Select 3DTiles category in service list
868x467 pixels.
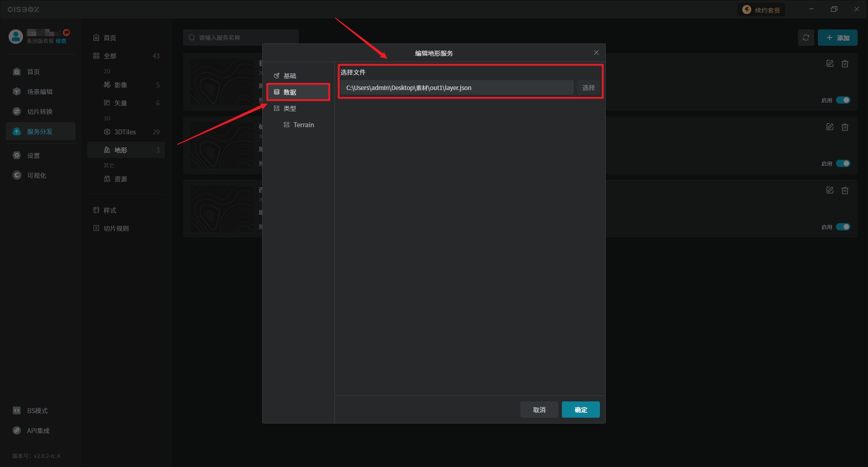pyautogui.click(x=125, y=132)
